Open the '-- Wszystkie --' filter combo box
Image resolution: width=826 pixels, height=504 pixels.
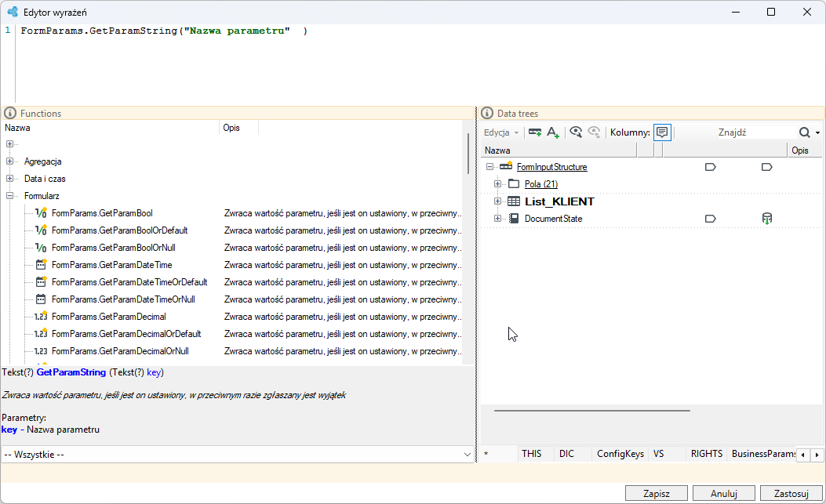click(238, 455)
